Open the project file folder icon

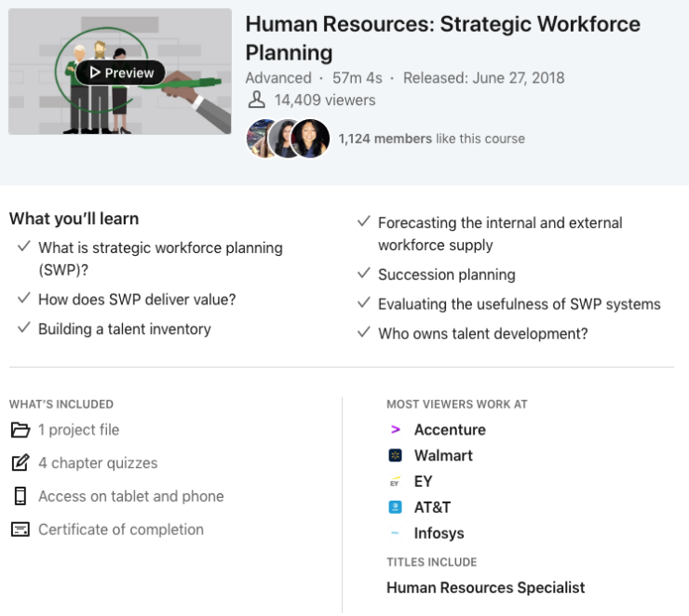click(x=20, y=430)
